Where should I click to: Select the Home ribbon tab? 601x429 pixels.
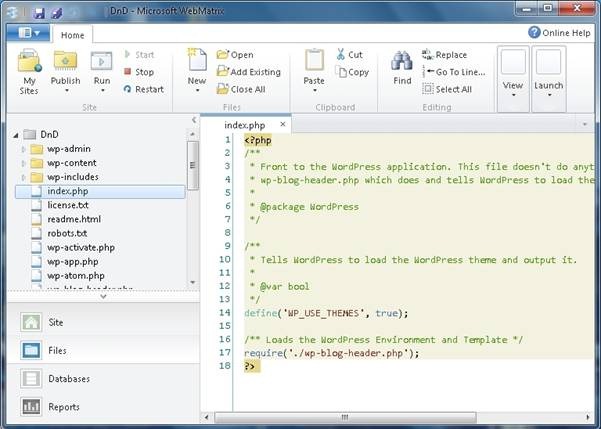(x=72, y=34)
